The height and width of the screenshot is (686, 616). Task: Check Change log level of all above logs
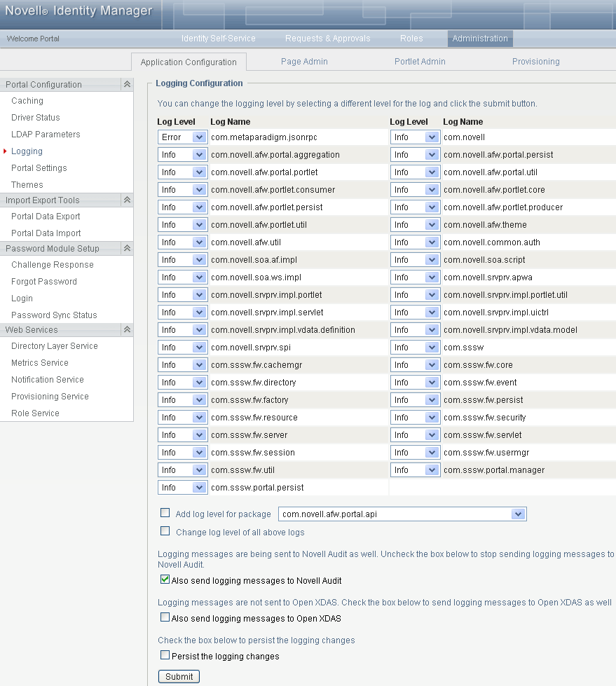click(x=165, y=531)
